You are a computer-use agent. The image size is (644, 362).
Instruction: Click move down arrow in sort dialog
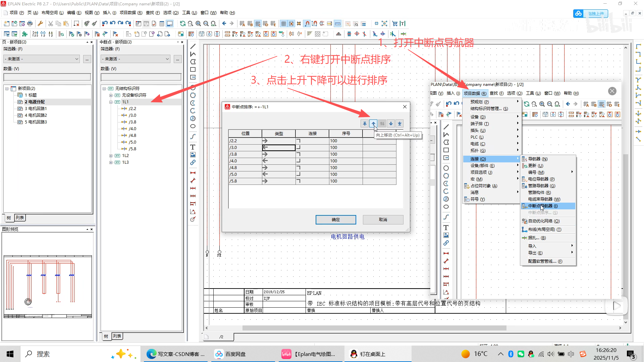click(x=391, y=123)
